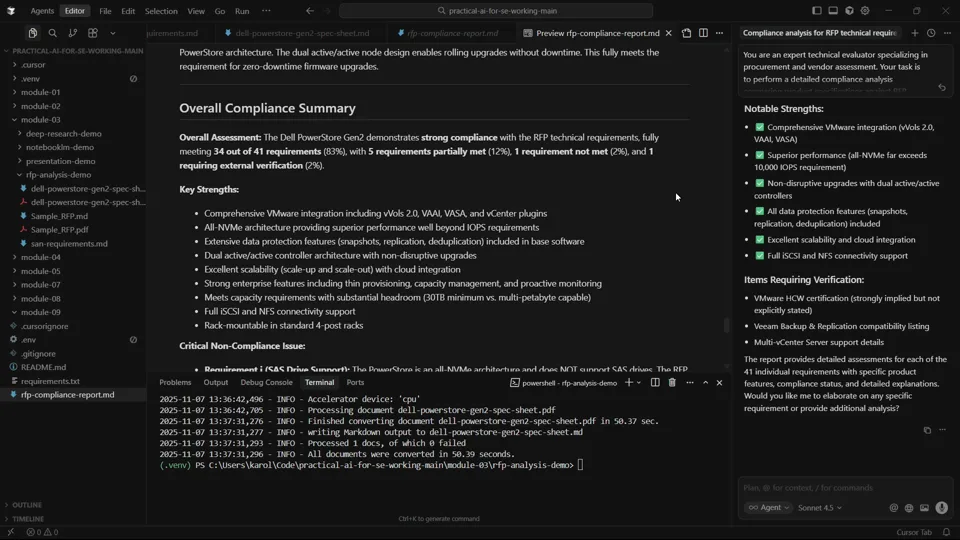960x540 pixels.
Task: Start voice input with microphone button
Action: point(942,508)
